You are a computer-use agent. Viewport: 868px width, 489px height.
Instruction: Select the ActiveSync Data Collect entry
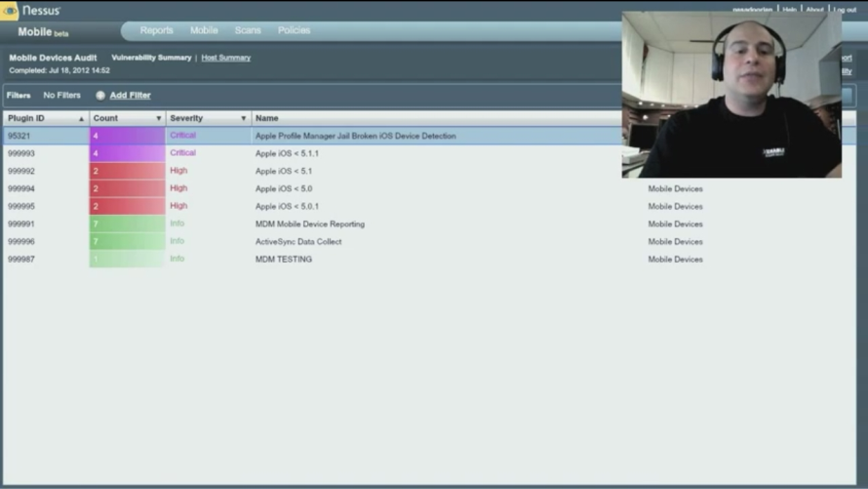click(298, 242)
